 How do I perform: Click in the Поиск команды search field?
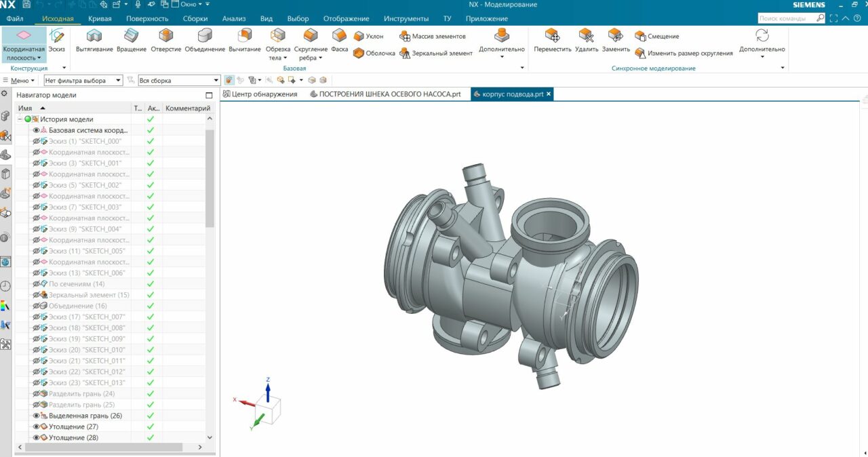787,18
